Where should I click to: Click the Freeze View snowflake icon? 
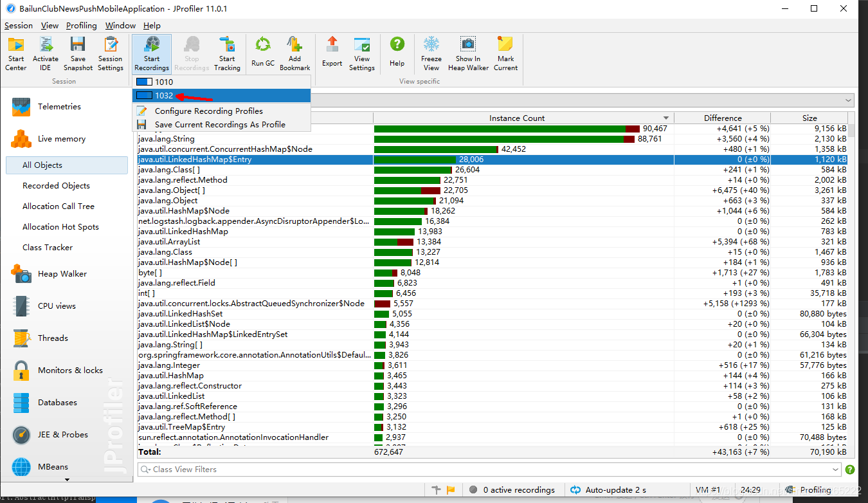pos(431,44)
